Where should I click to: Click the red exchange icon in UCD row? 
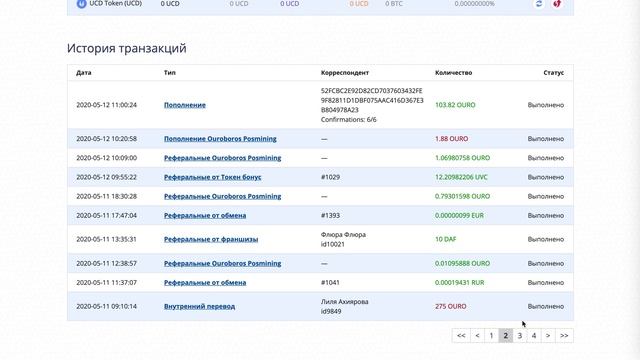557,4
